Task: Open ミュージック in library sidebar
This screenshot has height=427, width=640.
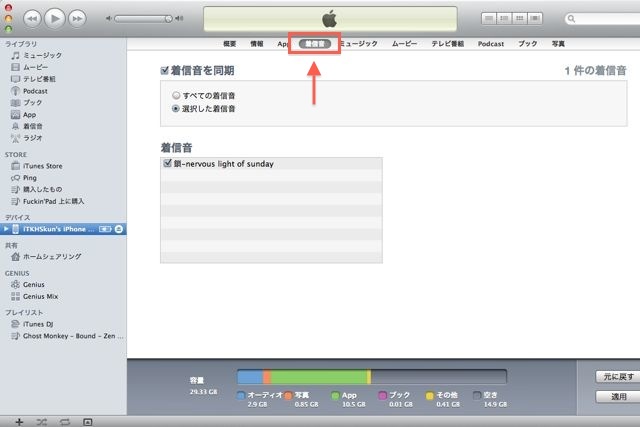Action: [x=42, y=55]
